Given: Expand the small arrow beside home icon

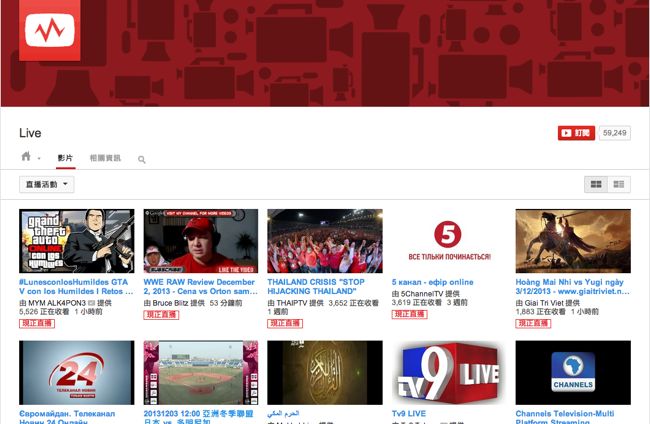Looking at the screenshot, I should (39, 159).
